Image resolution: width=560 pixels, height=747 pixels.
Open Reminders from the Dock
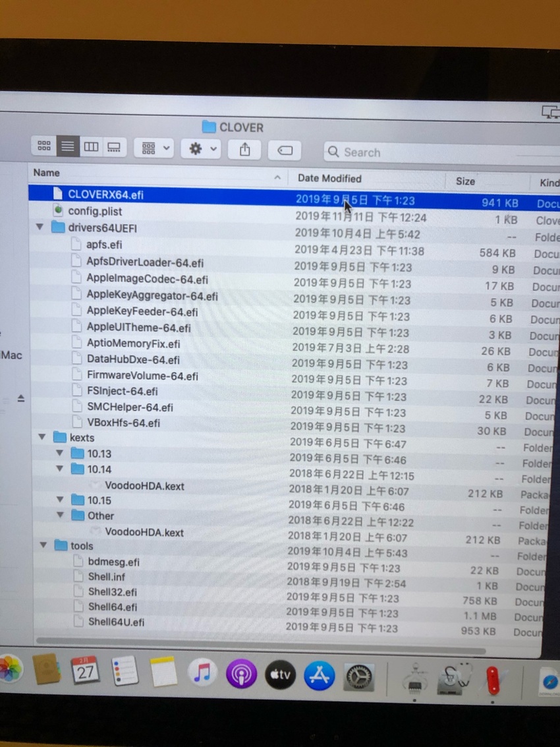tap(125, 671)
